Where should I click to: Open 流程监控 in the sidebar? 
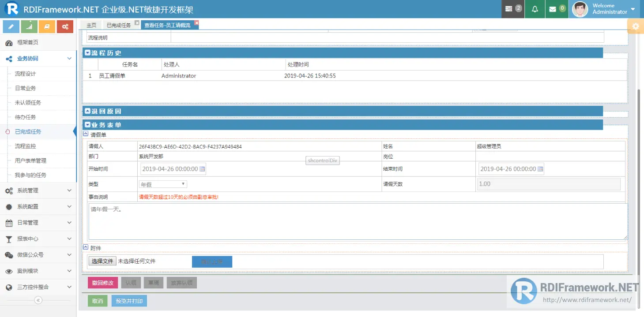pos(26,146)
